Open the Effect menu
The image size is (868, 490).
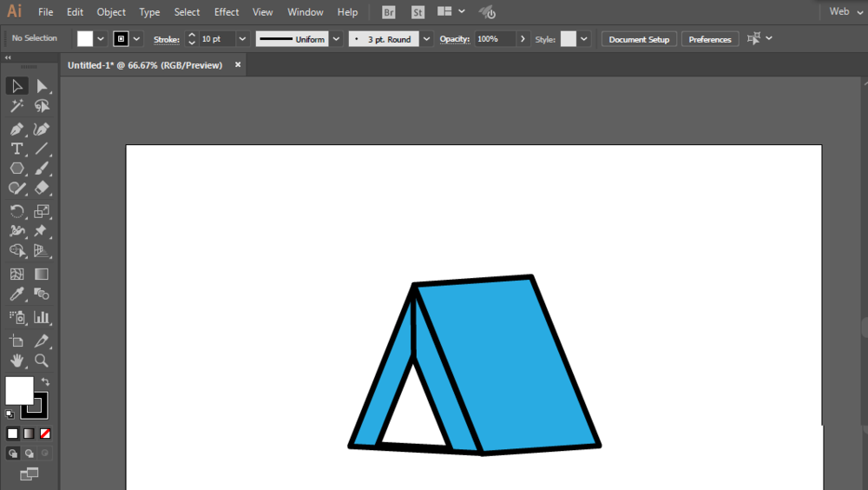227,12
